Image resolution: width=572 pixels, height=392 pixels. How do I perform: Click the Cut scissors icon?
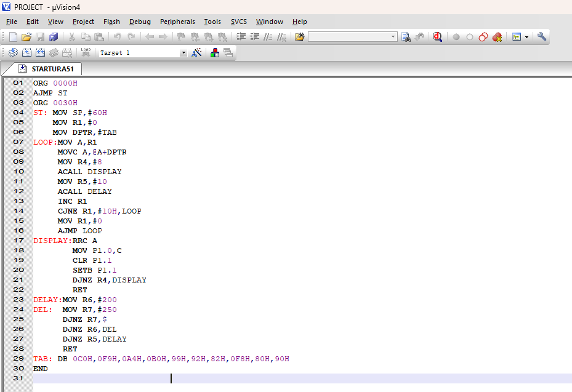click(x=72, y=37)
